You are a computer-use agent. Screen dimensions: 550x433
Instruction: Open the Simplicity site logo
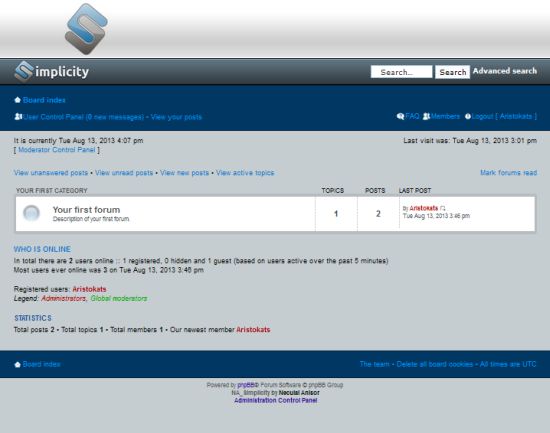coord(51,72)
